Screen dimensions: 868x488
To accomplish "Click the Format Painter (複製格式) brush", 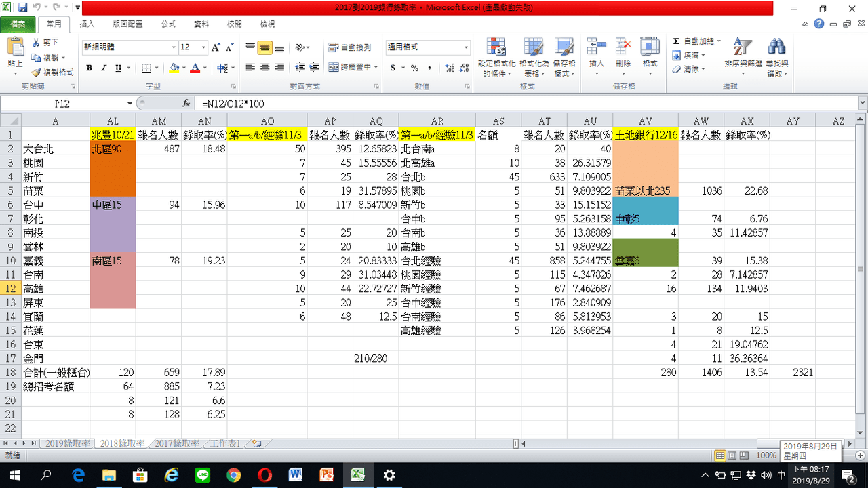I will (52, 73).
